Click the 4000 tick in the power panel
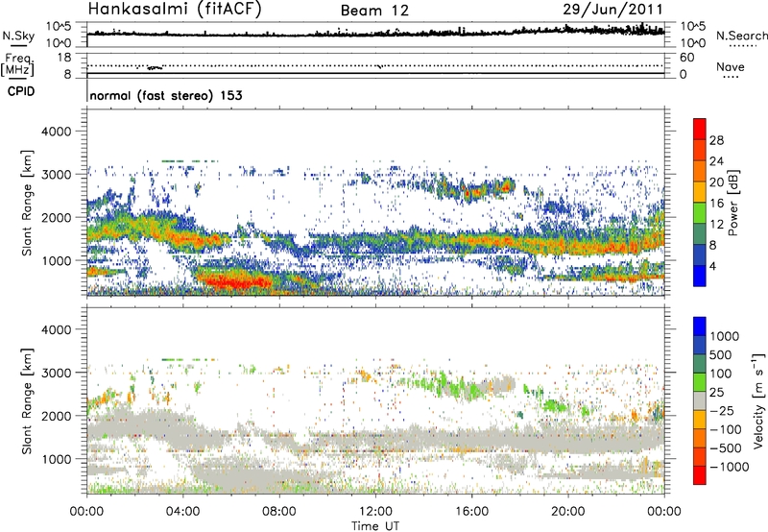The height and width of the screenshot is (532, 768). click(x=56, y=132)
